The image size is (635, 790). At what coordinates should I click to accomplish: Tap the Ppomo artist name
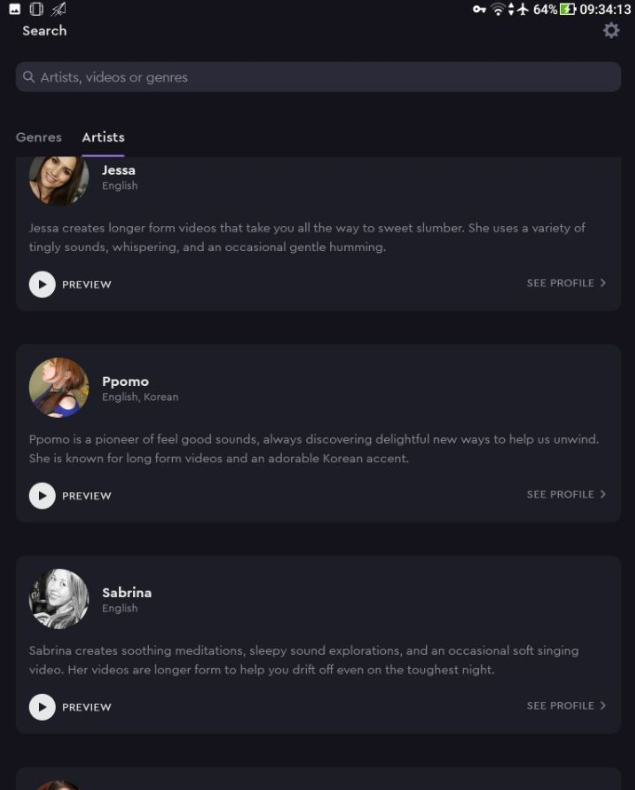point(125,381)
